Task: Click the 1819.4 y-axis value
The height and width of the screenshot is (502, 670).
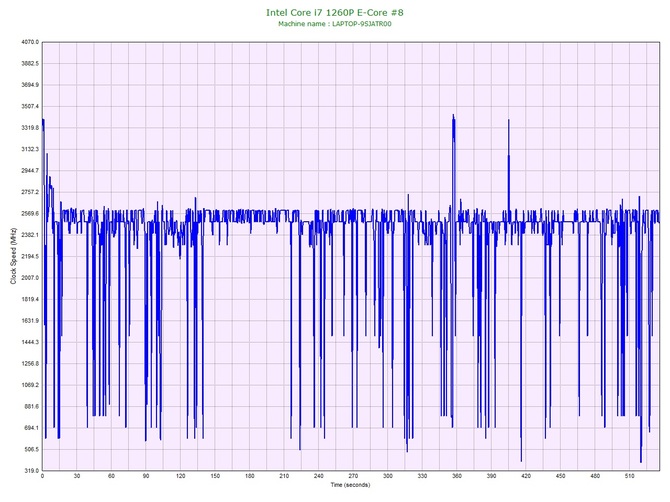Action: pyautogui.click(x=30, y=299)
